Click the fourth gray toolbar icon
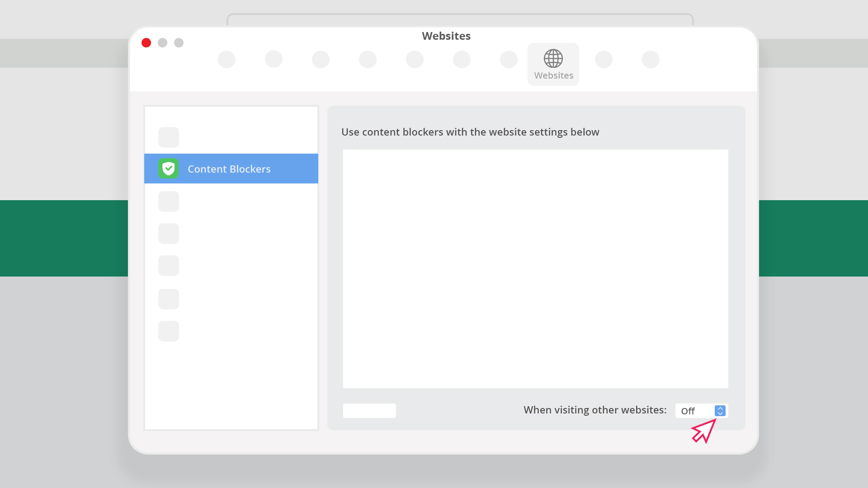 click(x=368, y=59)
